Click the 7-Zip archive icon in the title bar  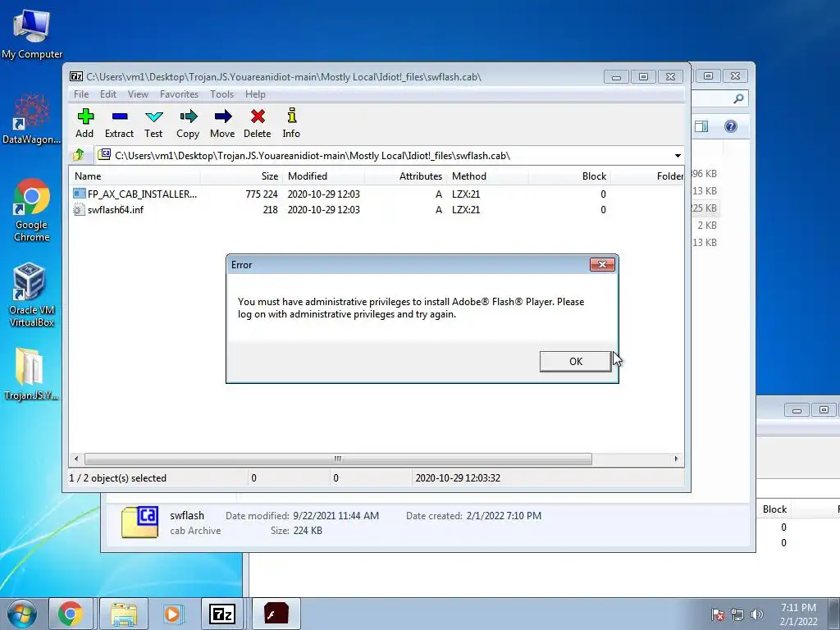pos(76,76)
